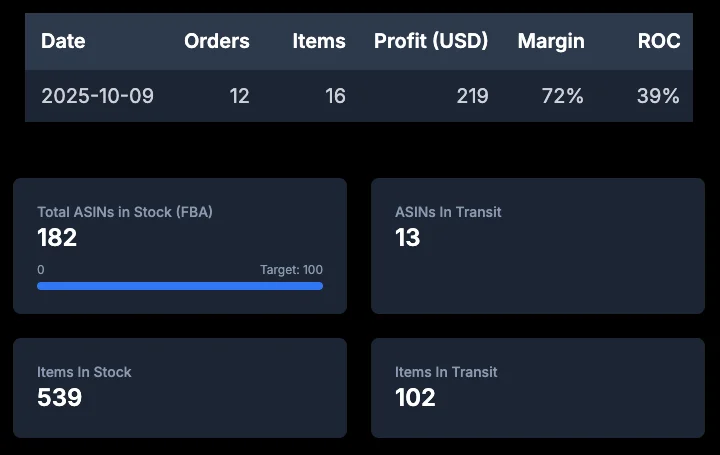Click the orders value 12
This screenshot has width=720, height=455.
[x=239, y=96]
